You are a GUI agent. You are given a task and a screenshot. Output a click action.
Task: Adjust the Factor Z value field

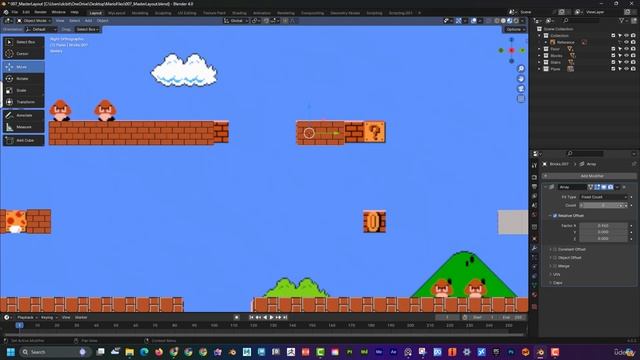pos(603,238)
